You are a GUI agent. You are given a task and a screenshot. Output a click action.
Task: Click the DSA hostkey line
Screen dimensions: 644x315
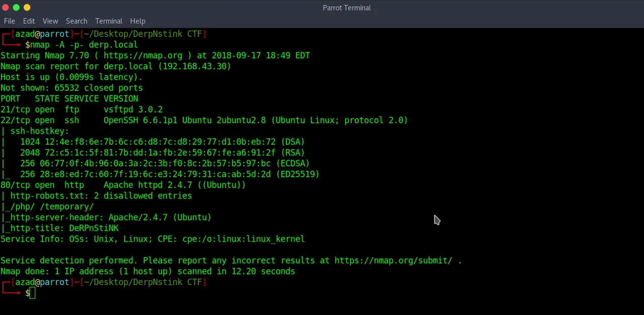(152, 142)
